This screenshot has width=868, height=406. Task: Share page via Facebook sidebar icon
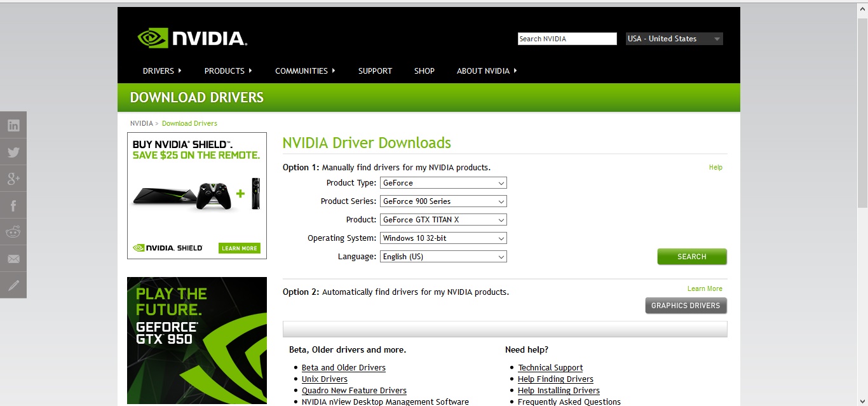(x=13, y=205)
